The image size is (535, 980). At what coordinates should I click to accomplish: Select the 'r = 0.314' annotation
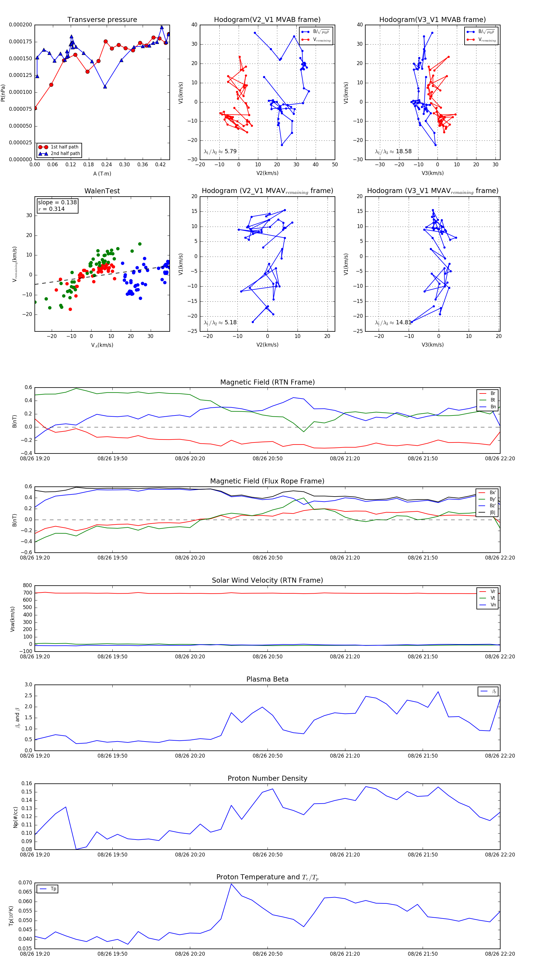51,209
